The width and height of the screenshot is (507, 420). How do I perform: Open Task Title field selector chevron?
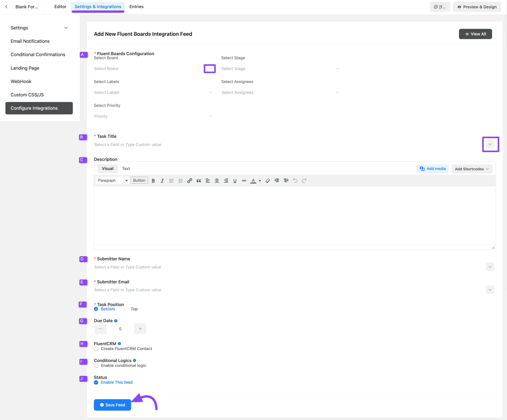[490, 144]
